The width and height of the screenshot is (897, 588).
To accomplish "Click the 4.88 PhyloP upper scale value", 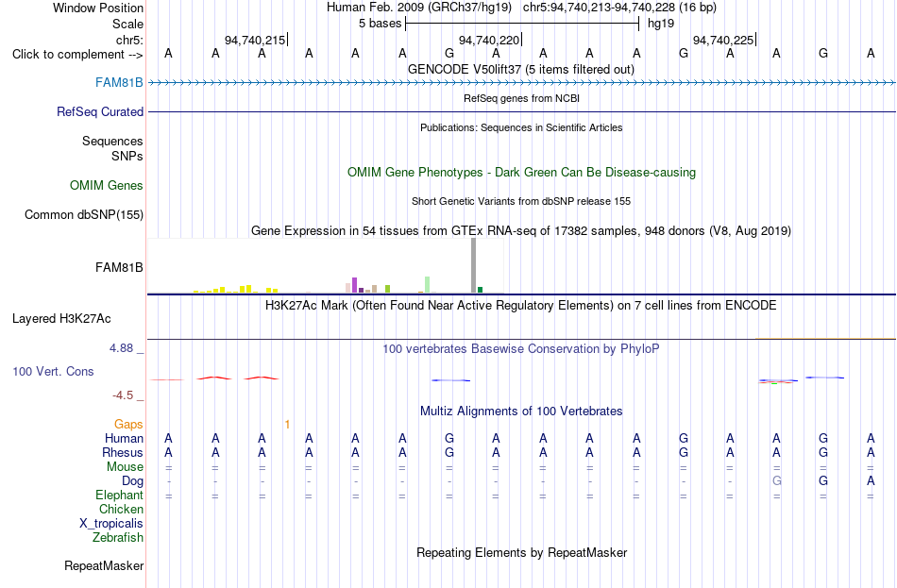I will (x=121, y=347).
